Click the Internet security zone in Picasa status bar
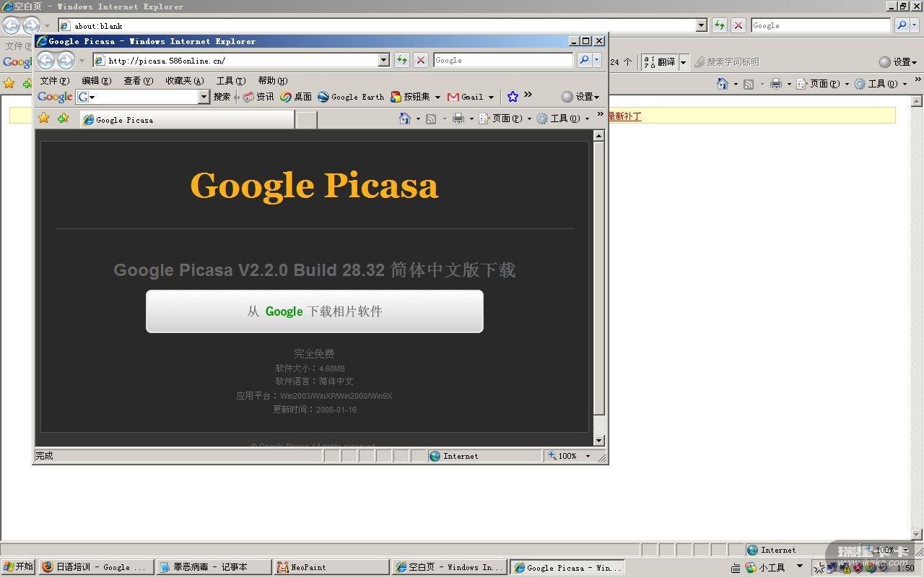This screenshot has height=578, width=924. coord(484,456)
